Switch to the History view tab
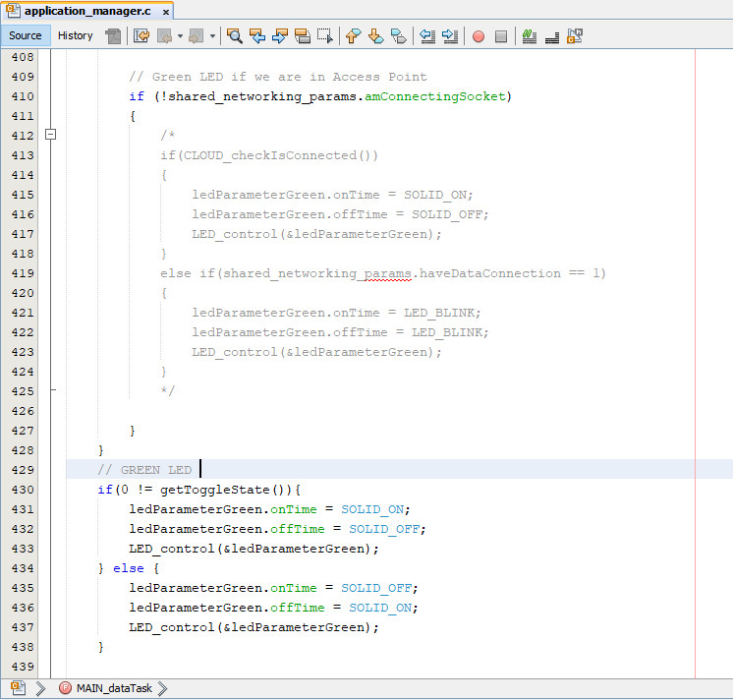733x700 pixels. (75, 35)
